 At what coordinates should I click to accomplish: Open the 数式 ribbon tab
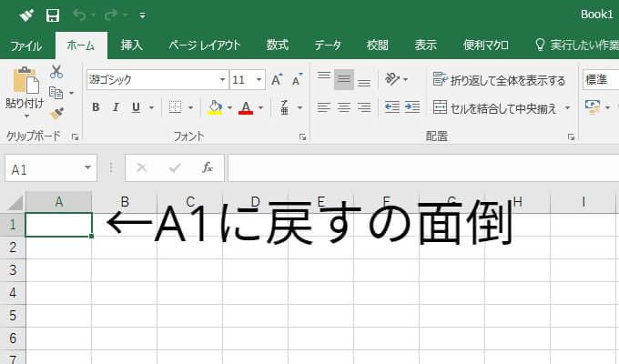point(277,45)
